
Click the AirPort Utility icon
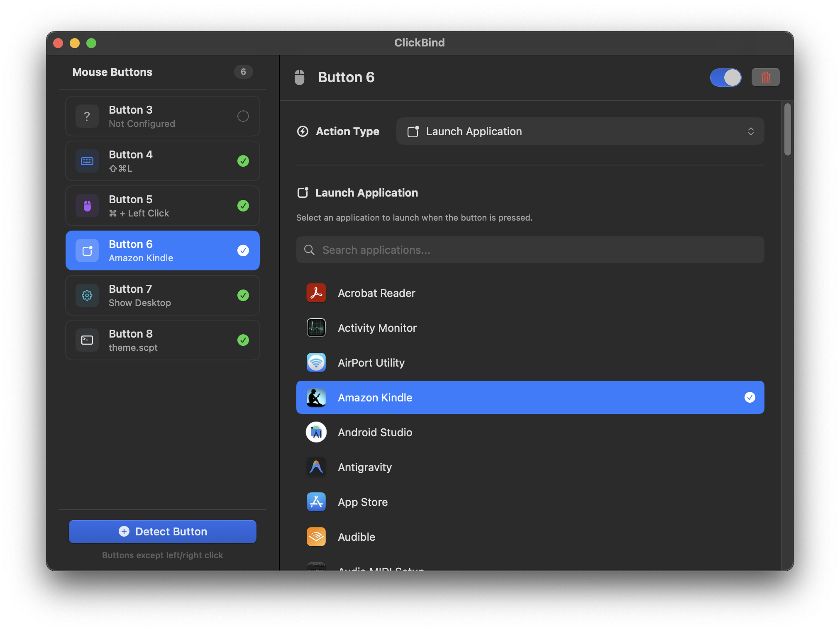pyautogui.click(x=316, y=362)
